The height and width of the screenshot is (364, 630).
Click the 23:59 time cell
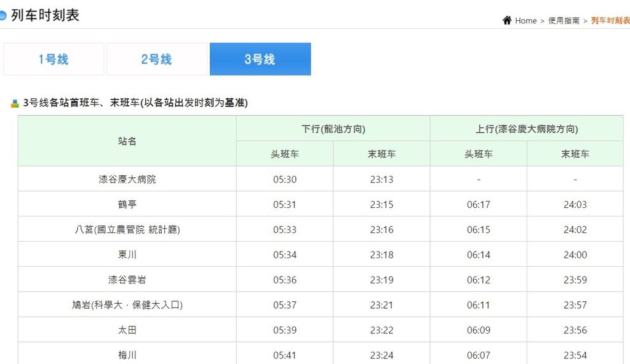[x=575, y=280]
